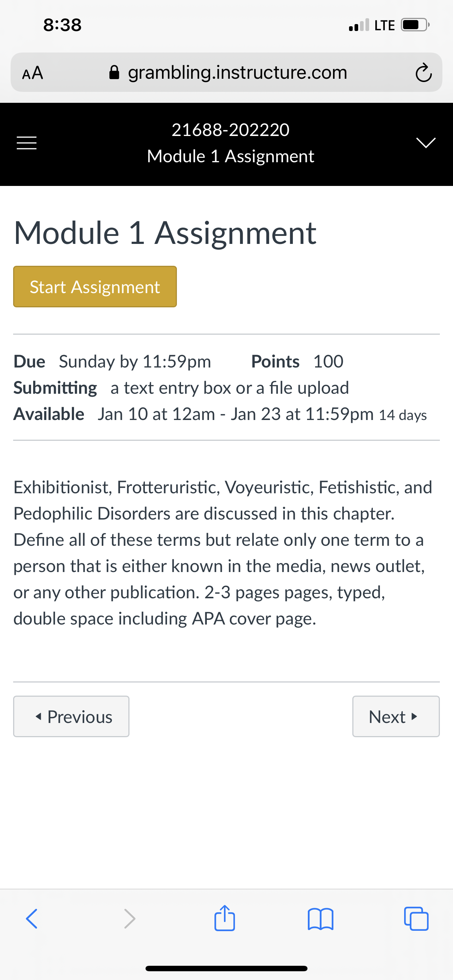Screen dimensions: 453x980
Task: Tap the iOS home indicator bar
Action: click(x=226, y=968)
